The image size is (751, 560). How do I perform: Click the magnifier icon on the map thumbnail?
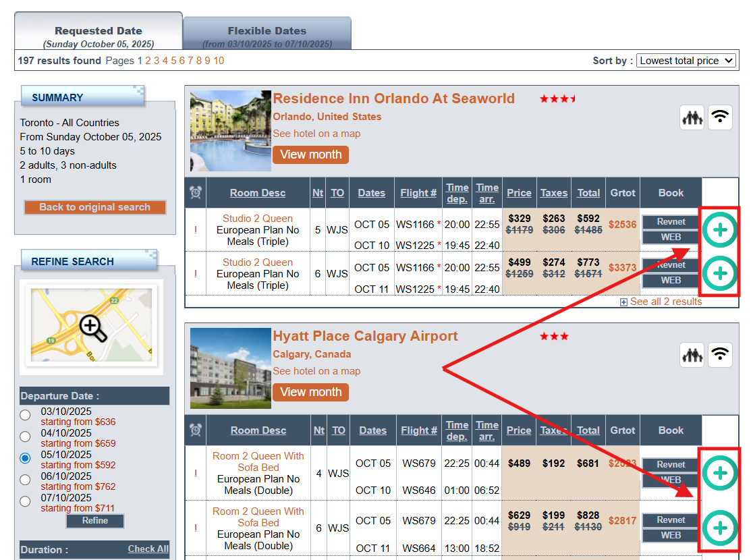point(92,327)
